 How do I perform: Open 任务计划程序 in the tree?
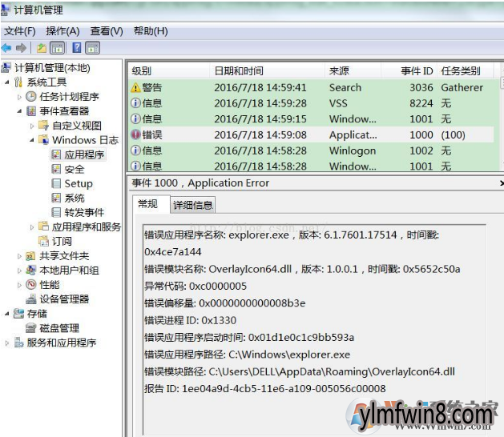[69, 97]
